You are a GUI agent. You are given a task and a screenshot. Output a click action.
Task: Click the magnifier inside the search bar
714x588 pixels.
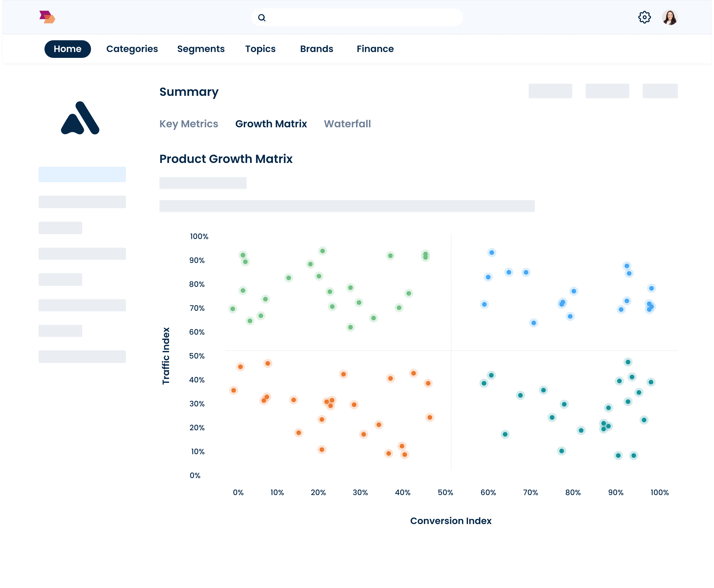pyautogui.click(x=262, y=17)
